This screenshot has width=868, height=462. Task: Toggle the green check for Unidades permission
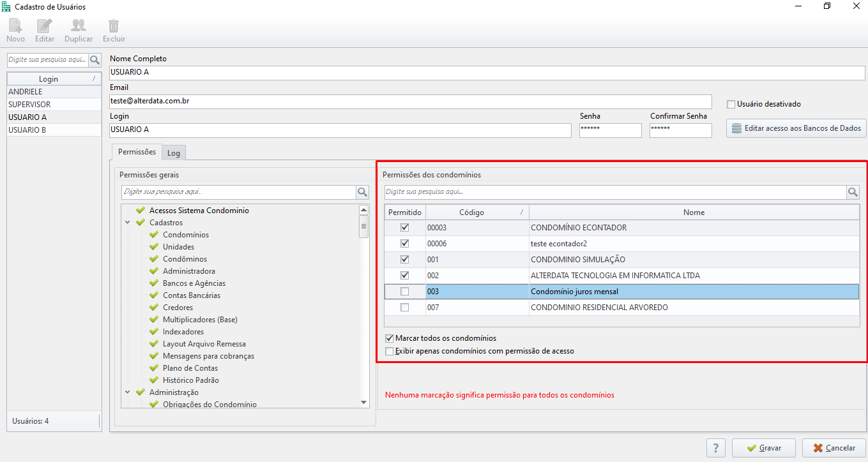(x=154, y=247)
